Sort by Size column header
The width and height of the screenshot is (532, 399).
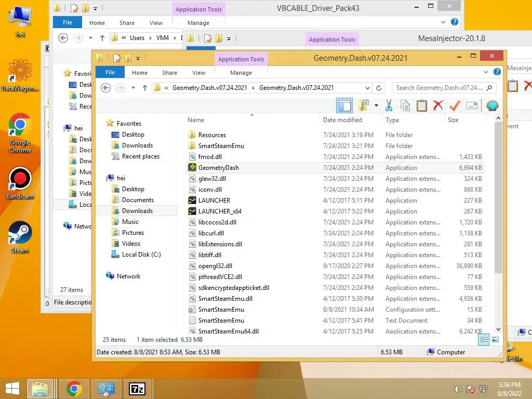coord(465,120)
